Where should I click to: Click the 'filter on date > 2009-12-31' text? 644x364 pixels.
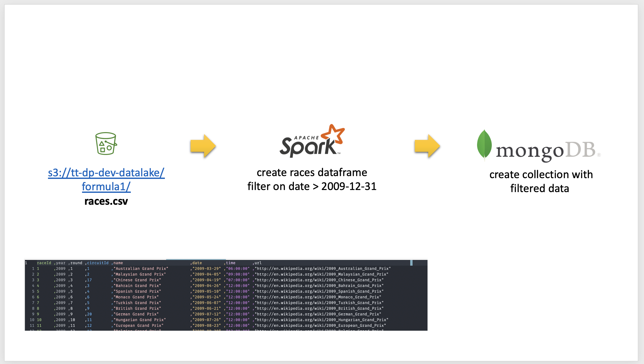(x=312, y=186)
